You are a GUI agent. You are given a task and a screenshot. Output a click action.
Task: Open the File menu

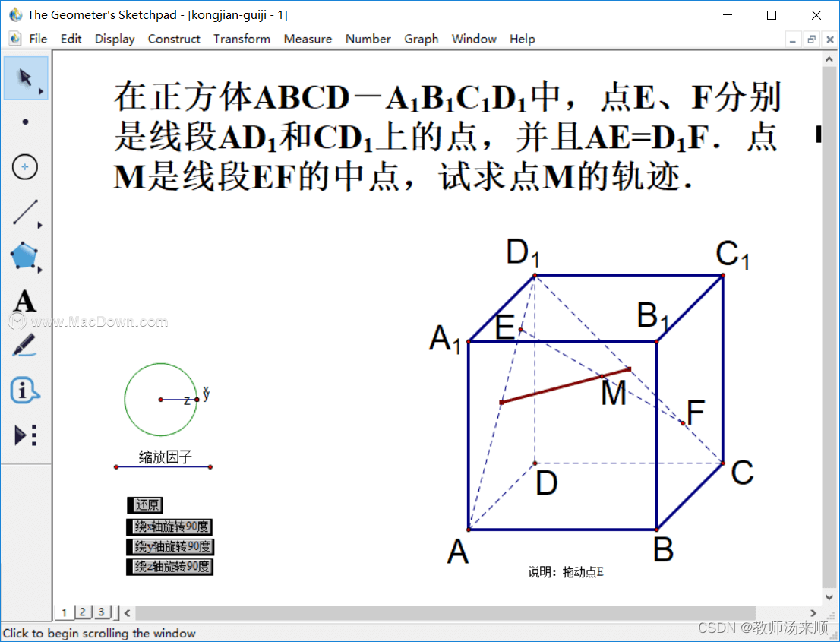click(38, 39)
